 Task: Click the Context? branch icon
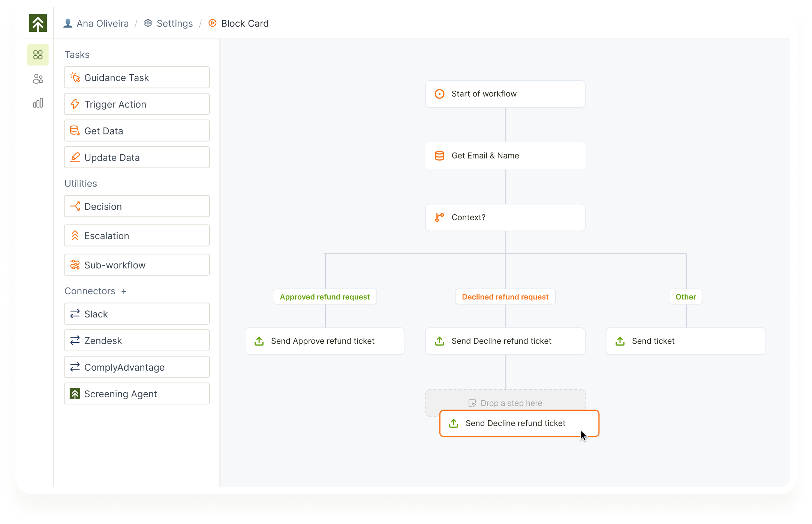coord(439,217)
